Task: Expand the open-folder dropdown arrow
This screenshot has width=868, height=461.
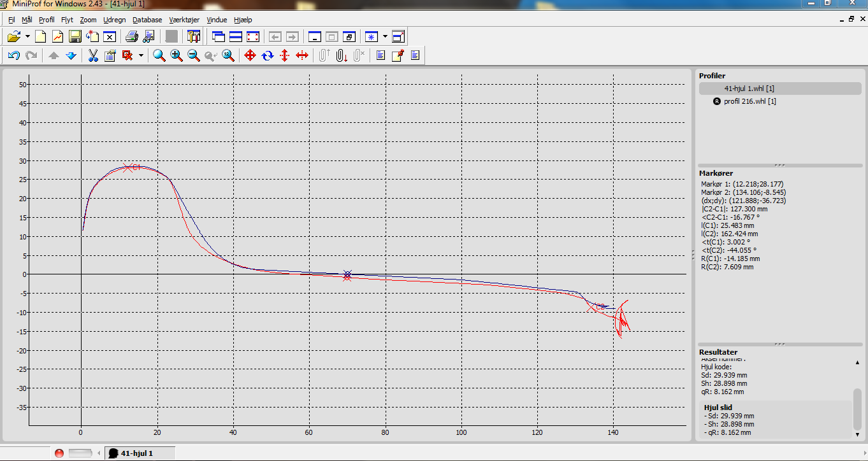Action: tap(27, 36)
